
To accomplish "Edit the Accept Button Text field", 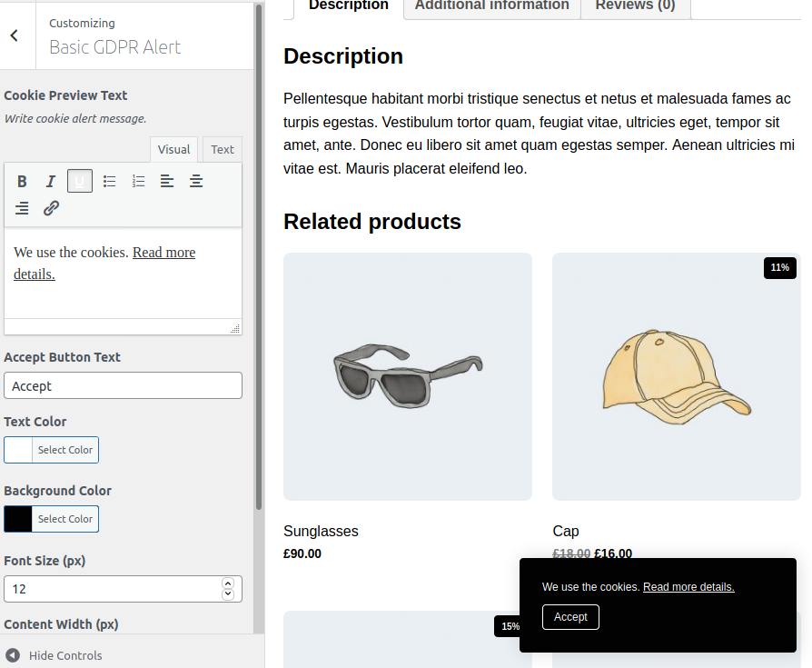I will [x=123, y=385].
